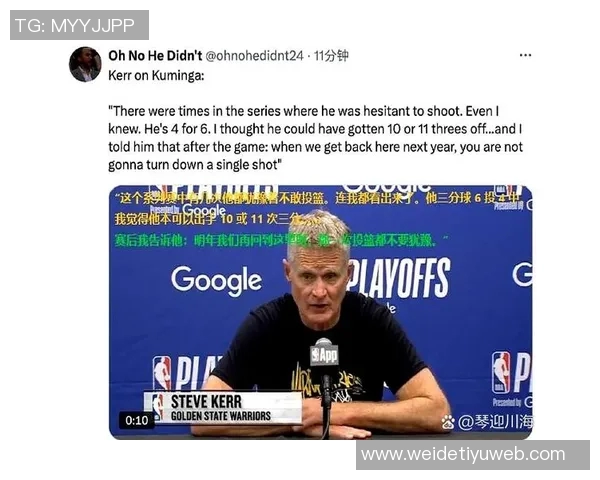600x480 pixels.
Task: Click the 0:10 video duration badge
Action: 137,420
